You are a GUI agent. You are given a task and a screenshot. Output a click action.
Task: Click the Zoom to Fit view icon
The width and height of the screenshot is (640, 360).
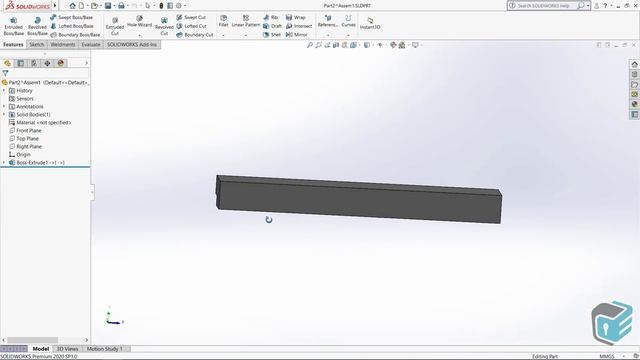click(310, 45)
